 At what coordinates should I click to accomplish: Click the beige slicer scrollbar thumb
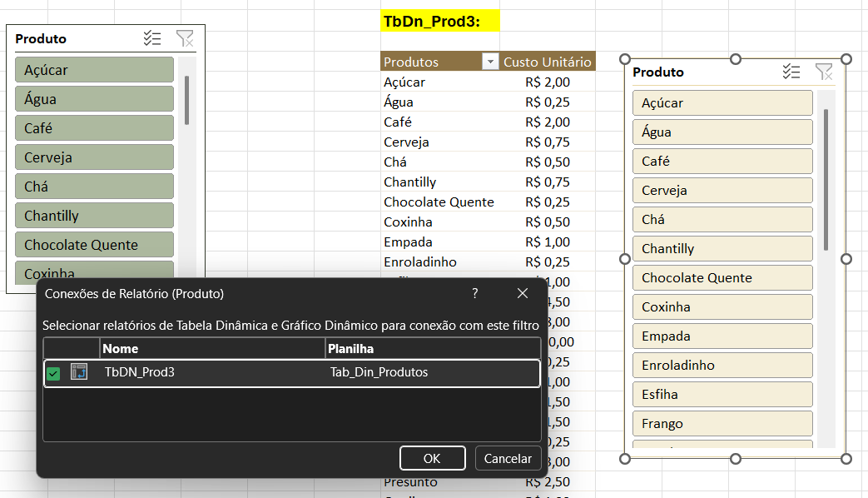coord(826,180)
